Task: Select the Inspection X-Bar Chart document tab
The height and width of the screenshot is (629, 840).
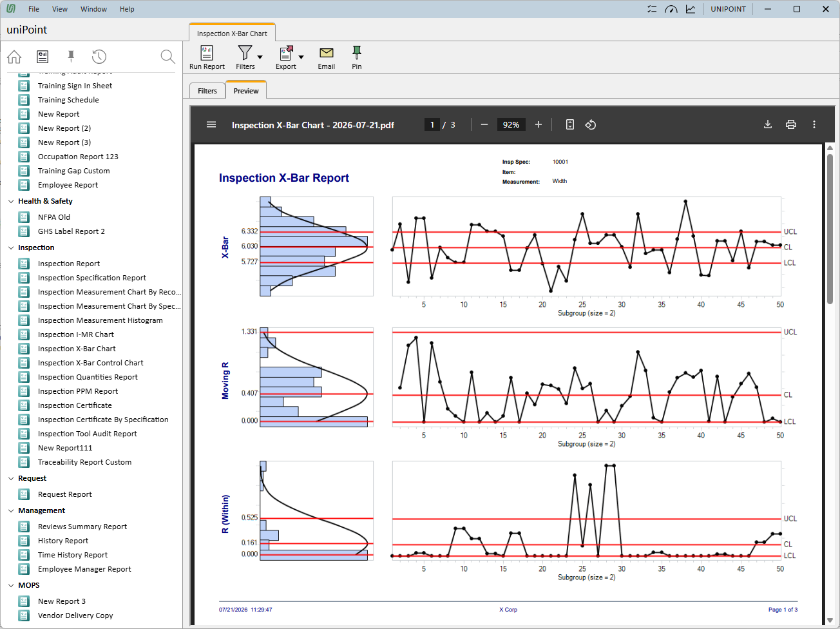Action: tap(232, 34)
